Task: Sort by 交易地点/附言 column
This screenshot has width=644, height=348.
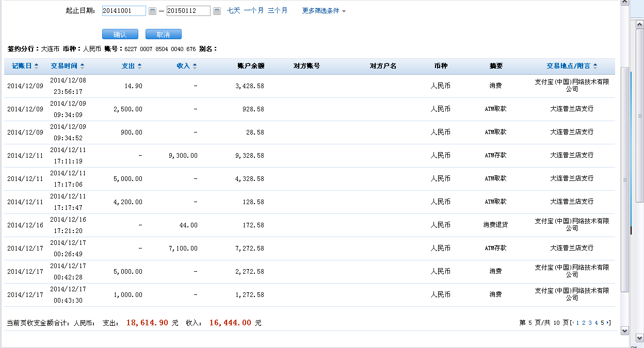Action: (572, 66)
